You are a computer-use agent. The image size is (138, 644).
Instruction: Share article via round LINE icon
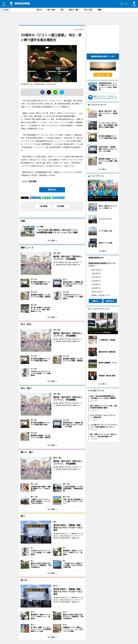[x=55, y=92]
